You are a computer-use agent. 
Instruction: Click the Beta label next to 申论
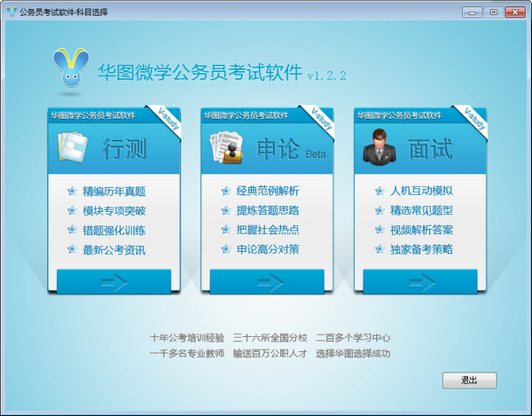(315, 154)
